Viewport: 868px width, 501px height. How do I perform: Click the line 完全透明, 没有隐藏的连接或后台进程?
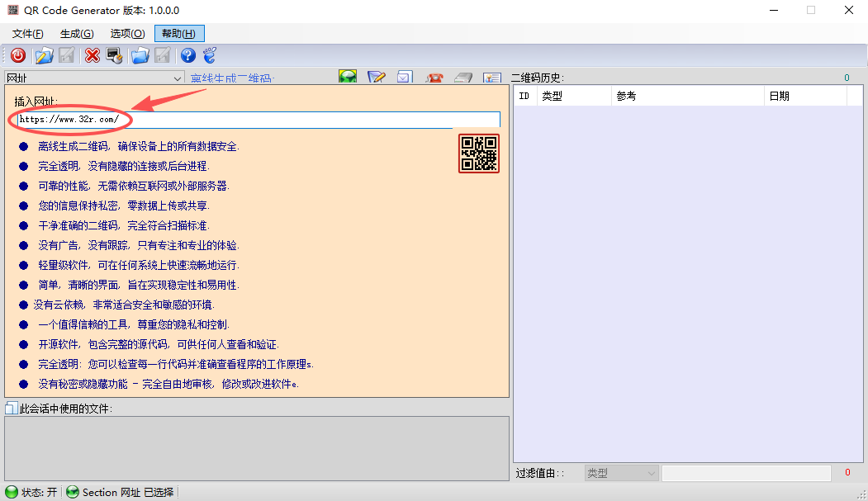pos(123,166)
